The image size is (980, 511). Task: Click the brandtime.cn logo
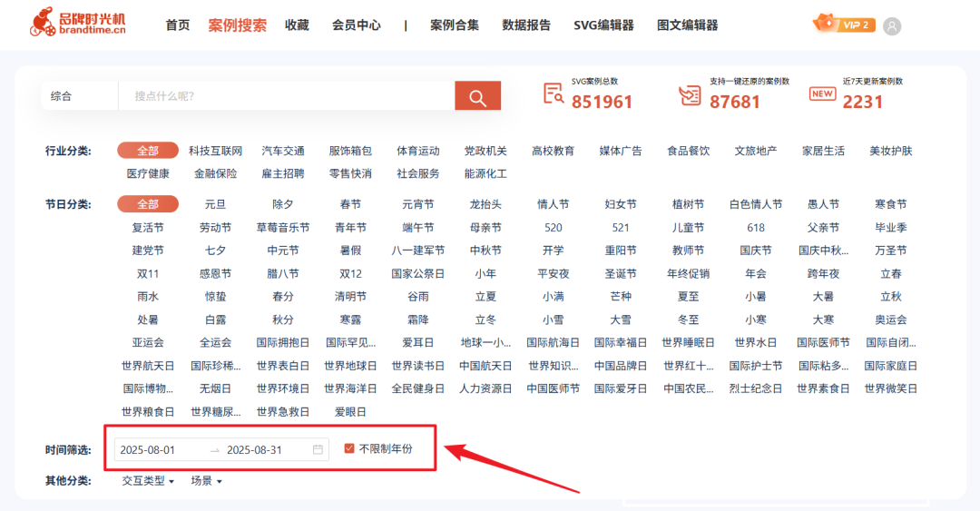(78, 23)
